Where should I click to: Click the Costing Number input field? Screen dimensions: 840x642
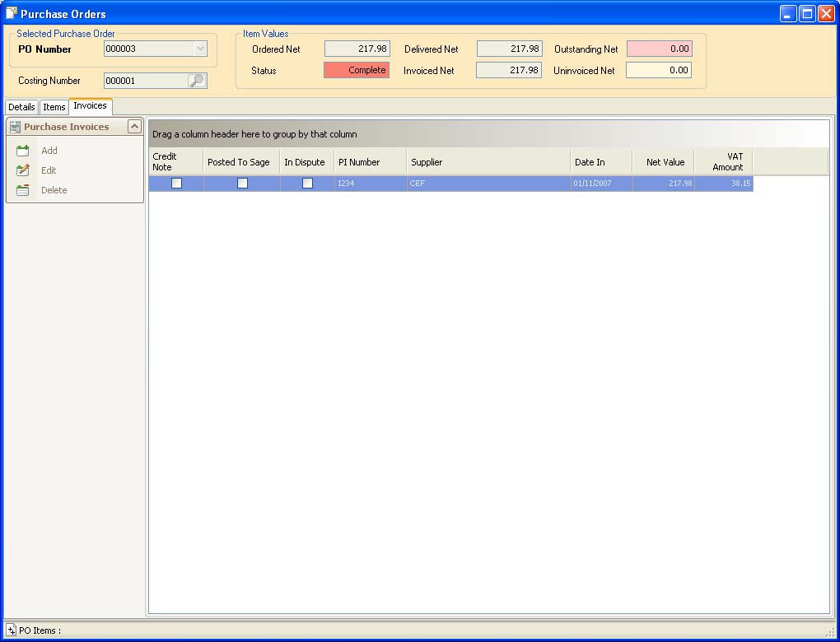coord(147,81)
